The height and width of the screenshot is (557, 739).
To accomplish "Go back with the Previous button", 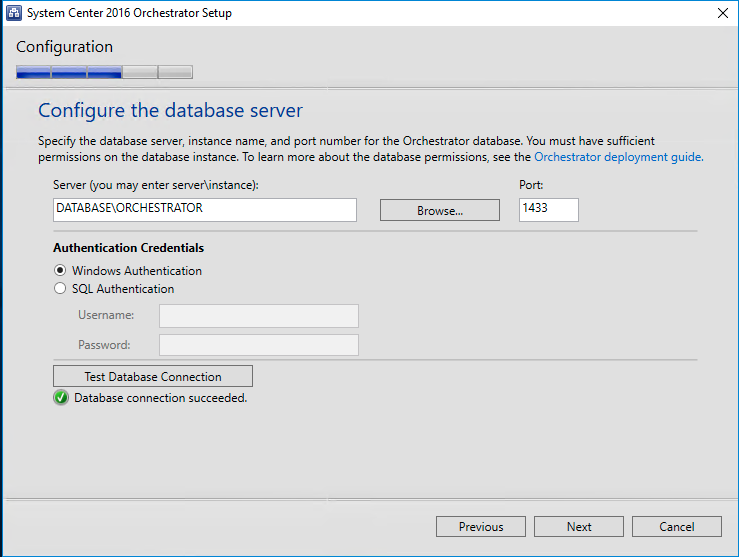I will (480, 527).
